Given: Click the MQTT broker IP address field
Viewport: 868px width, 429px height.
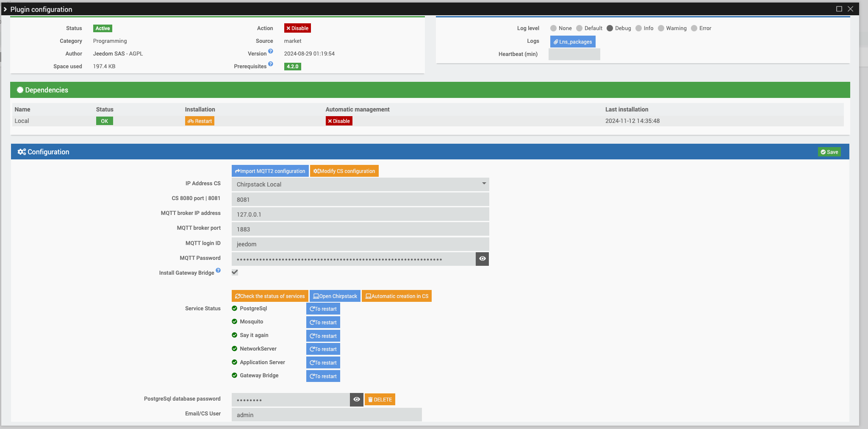Looking at the screenshot, I should pyautogui.click(x=361, y=214).
